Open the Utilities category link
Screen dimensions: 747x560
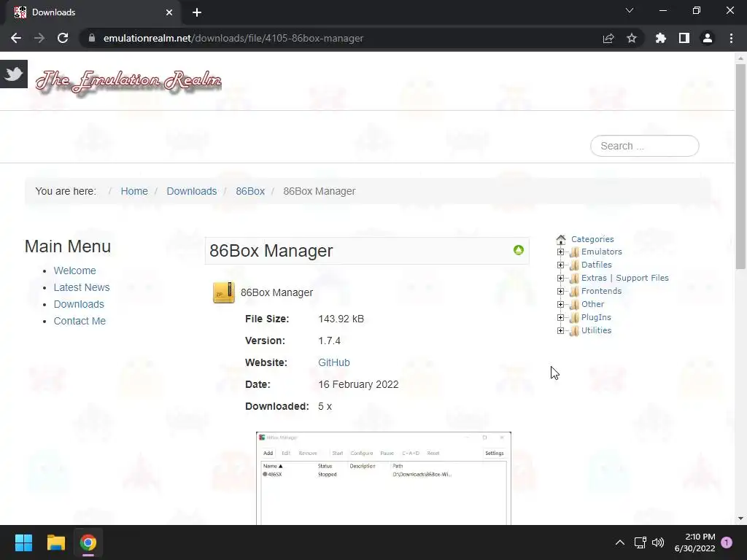(596, 330)
